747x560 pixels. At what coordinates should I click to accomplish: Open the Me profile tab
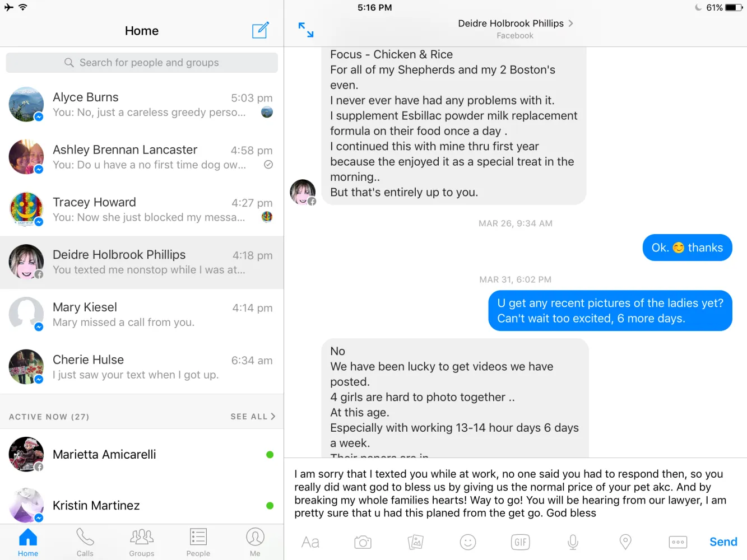[255, 542]
